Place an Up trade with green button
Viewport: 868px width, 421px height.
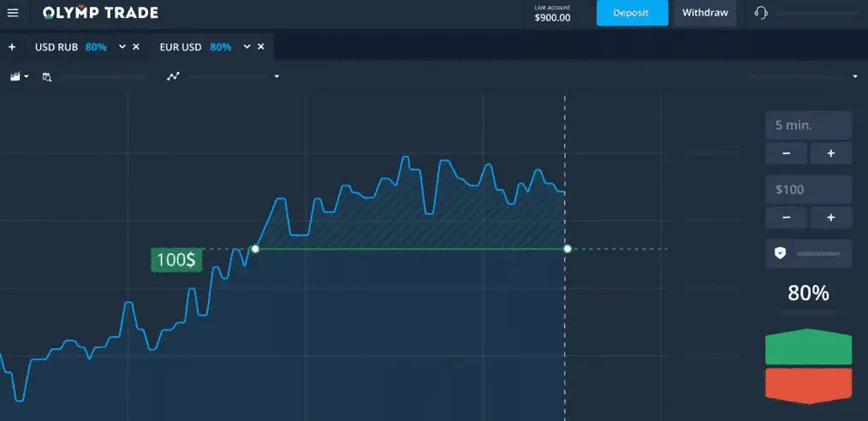[808, 348]
